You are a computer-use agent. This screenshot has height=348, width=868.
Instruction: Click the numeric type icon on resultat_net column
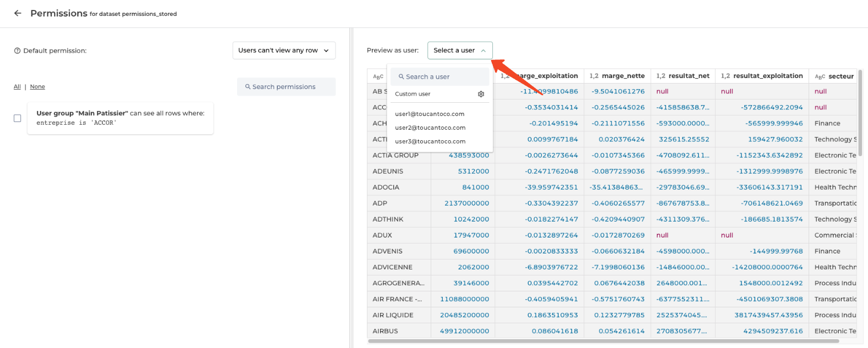661,76
